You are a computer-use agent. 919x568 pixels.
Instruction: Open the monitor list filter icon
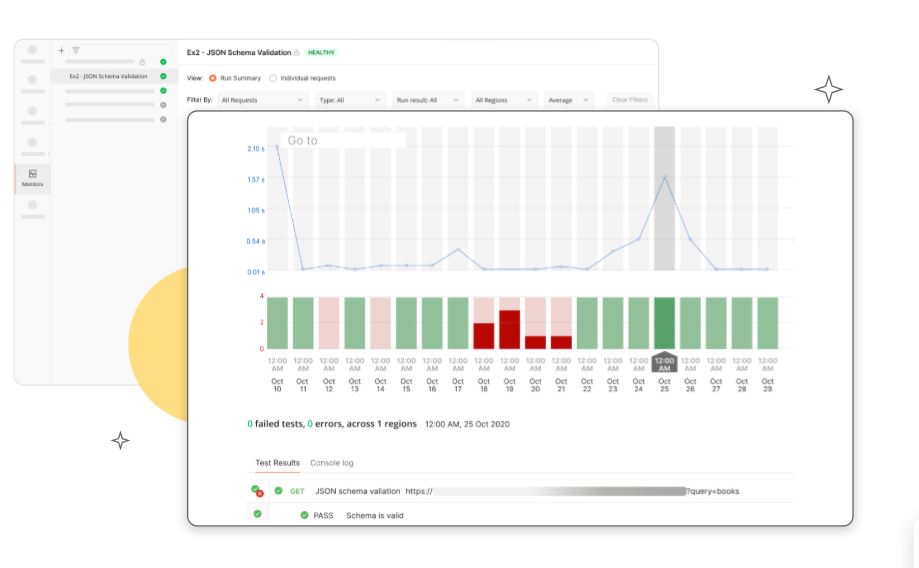pyautogui.click(x=75, y=50)
